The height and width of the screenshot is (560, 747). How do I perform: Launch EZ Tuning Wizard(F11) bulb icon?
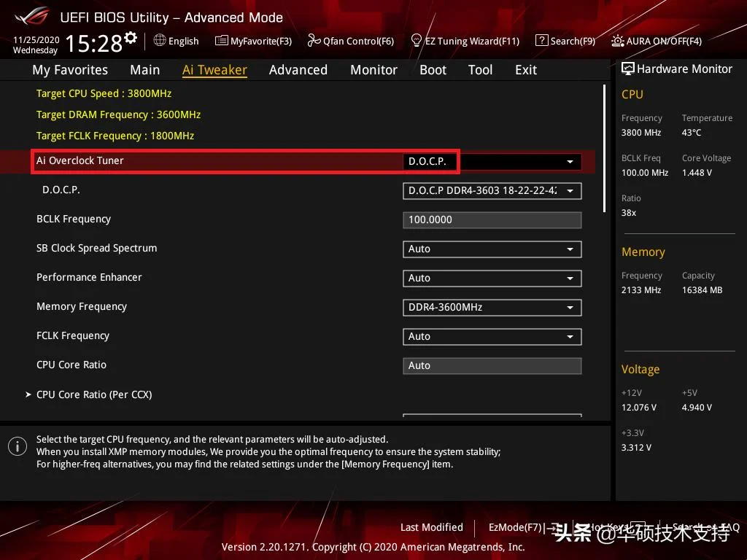[x=417, y=41]
